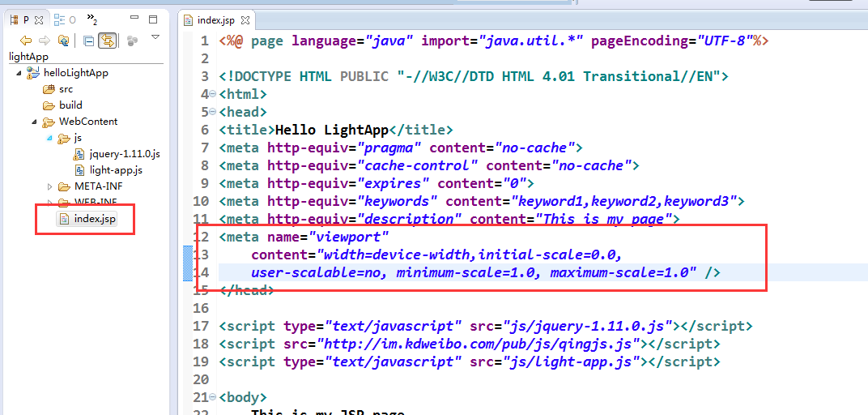Toggle code folding for the html tag
This screenshot has width=868, height=415.
point(213,95)
